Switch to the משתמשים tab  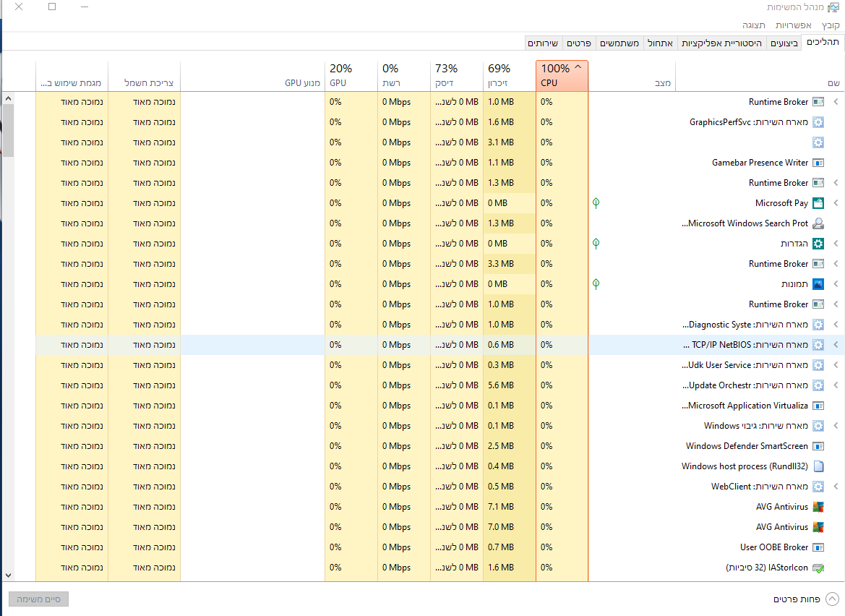tap(619, 43)
